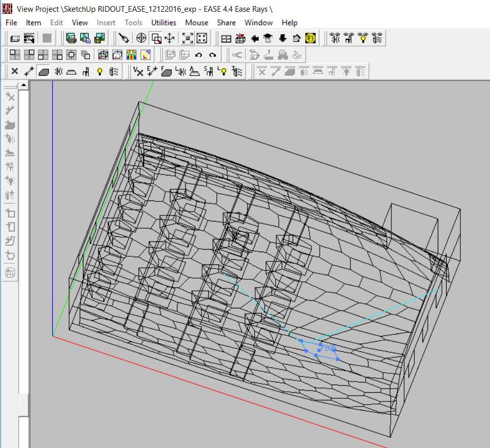
Task: Open the Share menu
Action: coord(226,23)
